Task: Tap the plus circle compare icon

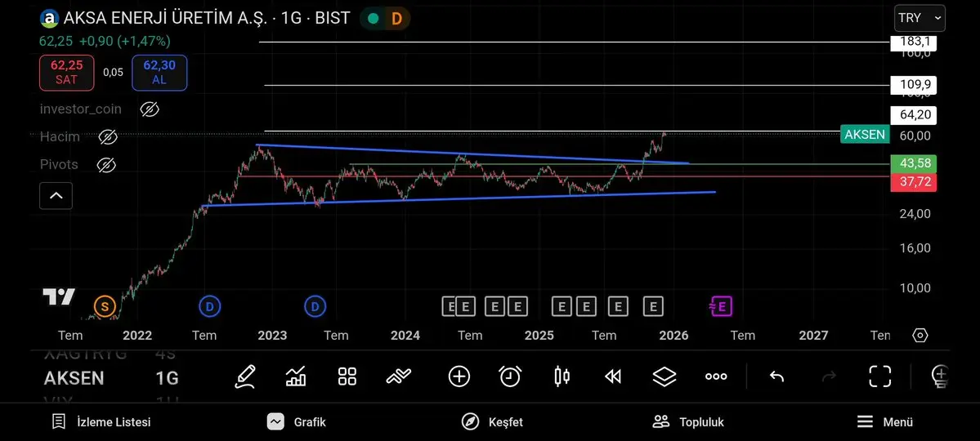Action: click(x=459, y=376)
